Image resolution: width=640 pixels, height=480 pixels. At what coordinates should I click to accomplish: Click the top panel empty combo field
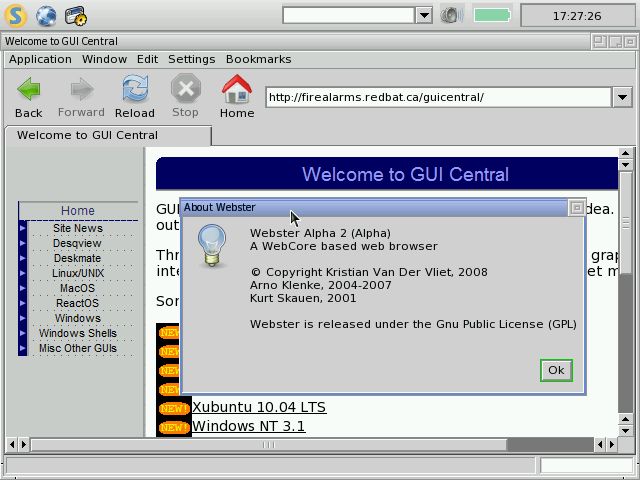coord(349,16)
